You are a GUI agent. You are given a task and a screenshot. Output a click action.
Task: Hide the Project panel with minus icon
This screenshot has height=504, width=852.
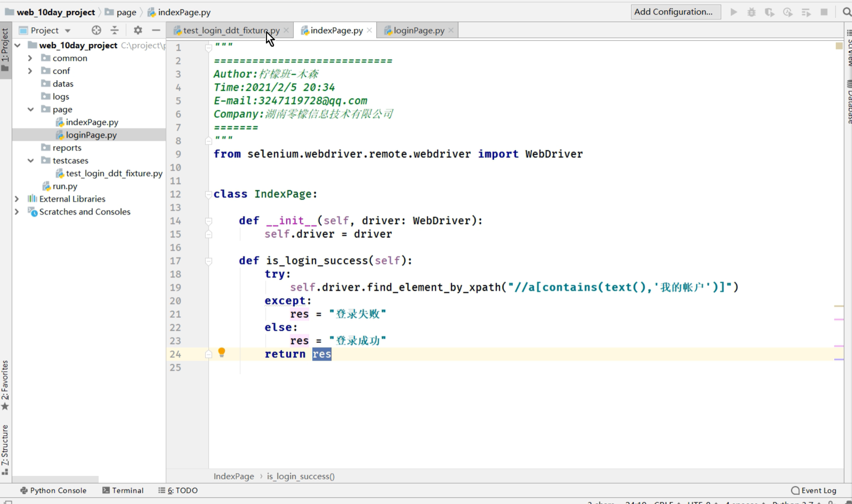pyautogui.click(x=156, y=30)
